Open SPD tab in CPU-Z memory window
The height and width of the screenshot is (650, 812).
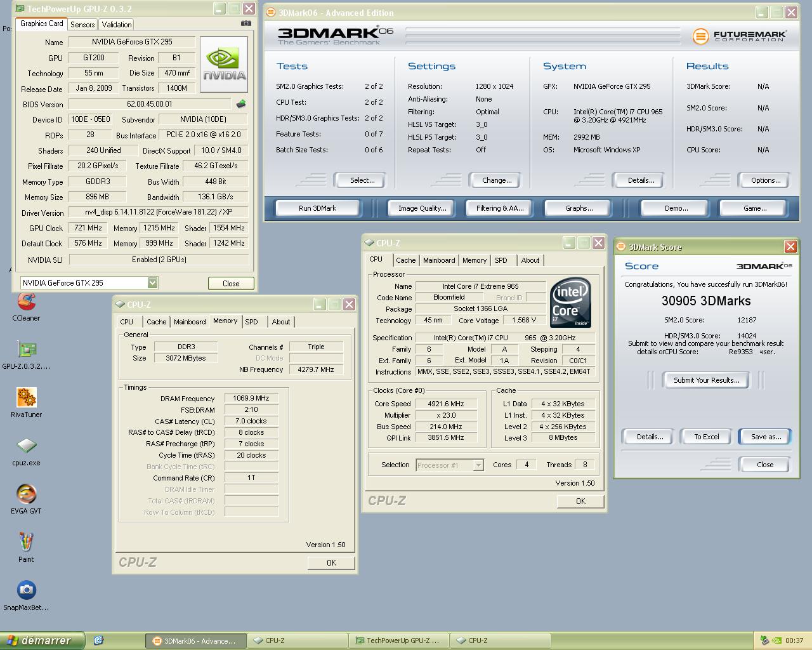(x=252, y=322)
